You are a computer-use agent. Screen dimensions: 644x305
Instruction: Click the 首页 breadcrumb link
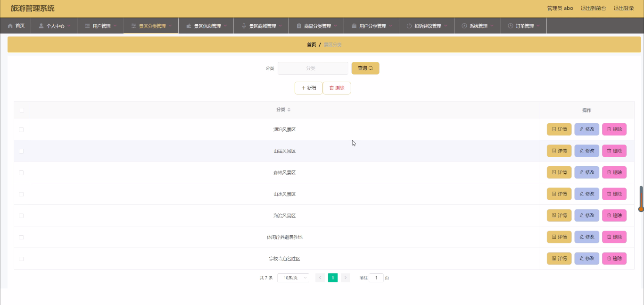(x=312, y=45)
